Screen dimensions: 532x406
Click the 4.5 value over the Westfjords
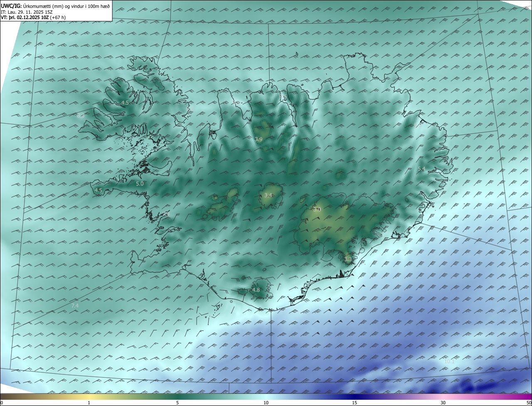pos(125,103)
